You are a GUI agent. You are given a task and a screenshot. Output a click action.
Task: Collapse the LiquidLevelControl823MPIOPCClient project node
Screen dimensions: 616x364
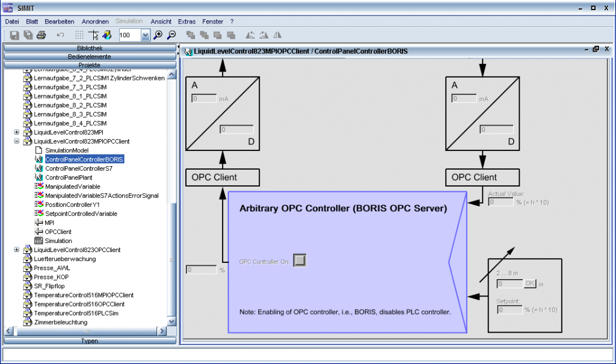click(x=17, y=141)
